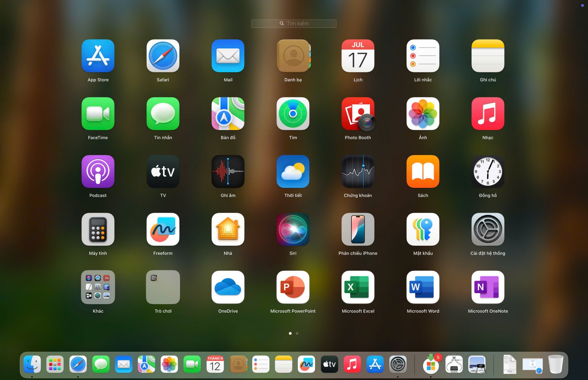
Task: Click the Tìm kiếm search field
Action: [x=294, y=24]
